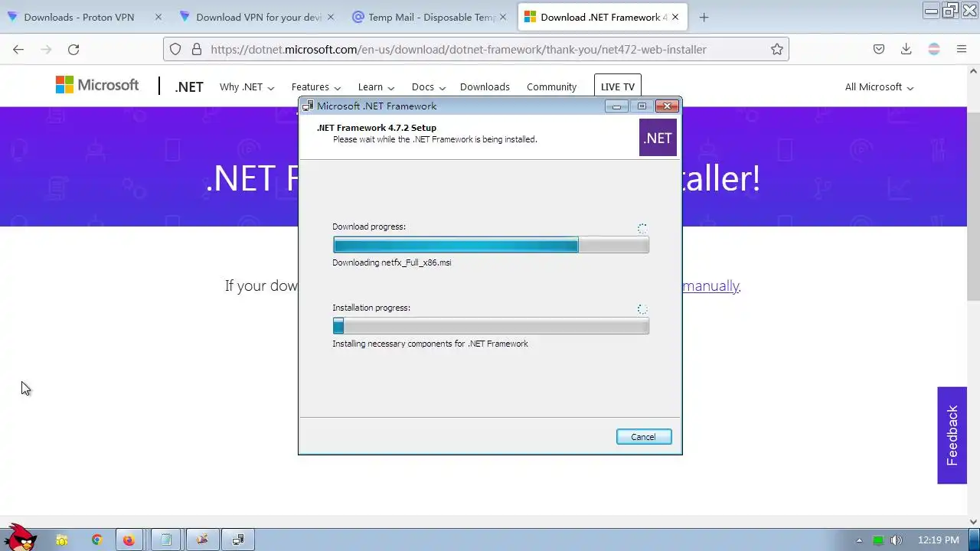Select the Download .NET Framework tab

602,17
